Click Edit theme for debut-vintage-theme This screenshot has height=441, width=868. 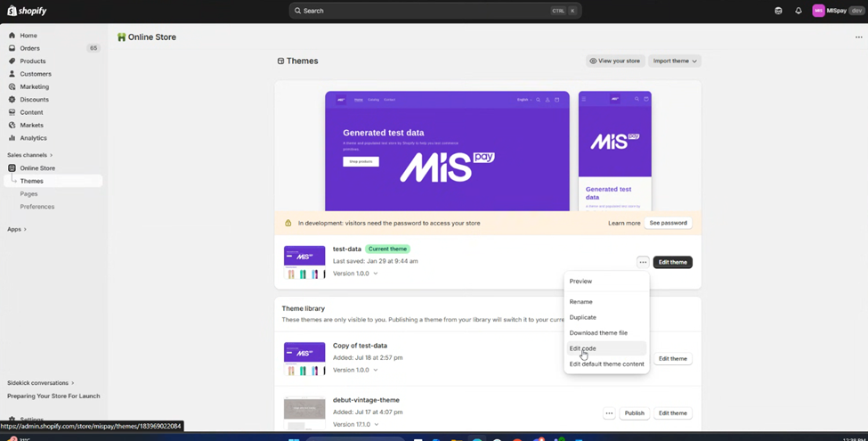[x=673, y=412]
